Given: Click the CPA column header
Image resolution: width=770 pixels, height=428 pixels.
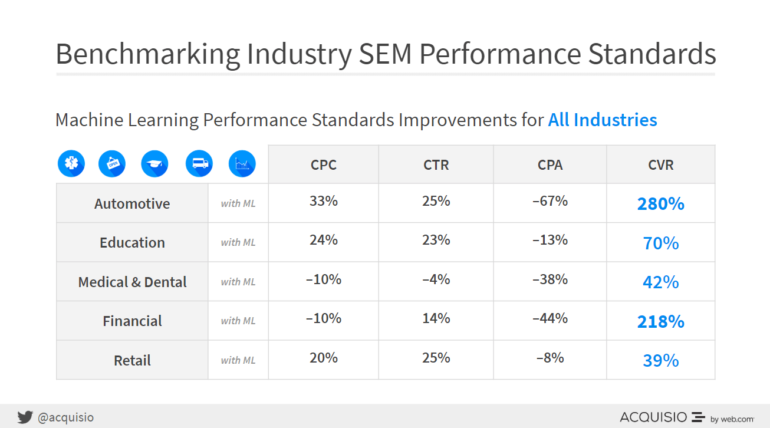Looking at the screenshot, I should coord(549,165).
